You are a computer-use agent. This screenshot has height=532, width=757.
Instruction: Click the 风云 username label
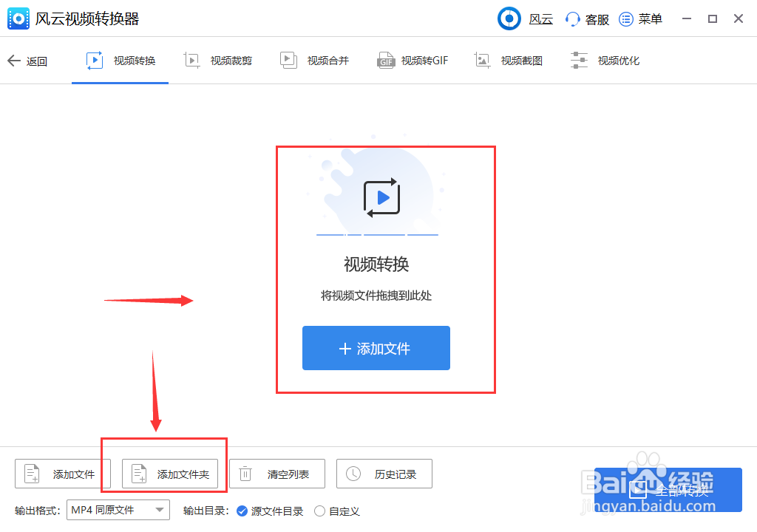[x=541, y=20]
